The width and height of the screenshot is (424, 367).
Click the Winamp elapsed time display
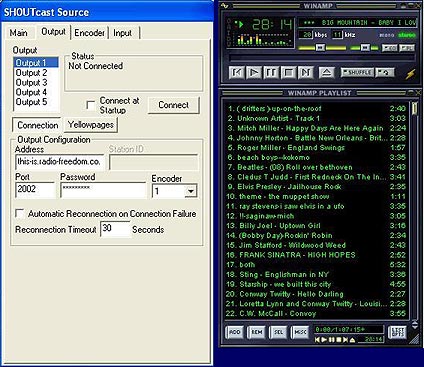click(272, 25)
